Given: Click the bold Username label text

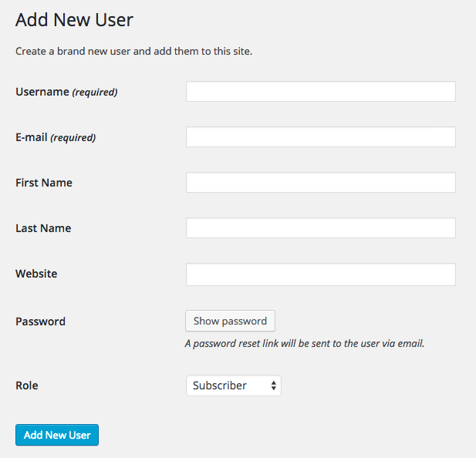Looking at the screenshot, I should coord(42,92).
